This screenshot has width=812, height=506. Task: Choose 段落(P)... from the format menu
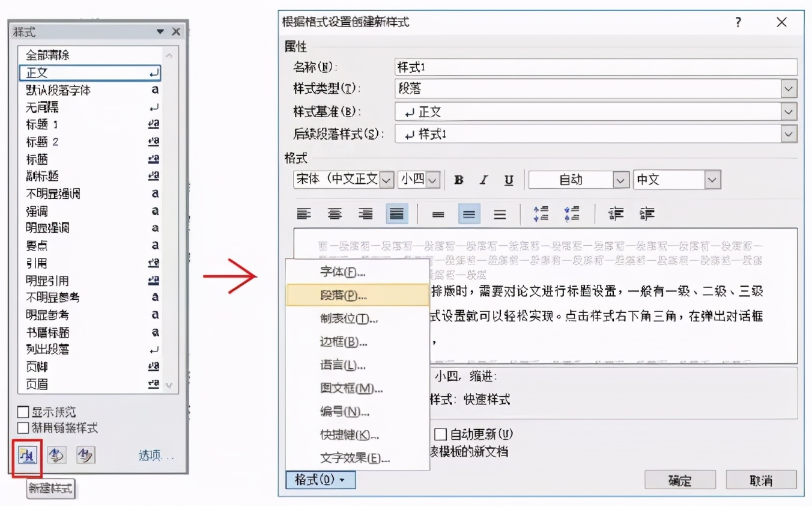point(358,296)
